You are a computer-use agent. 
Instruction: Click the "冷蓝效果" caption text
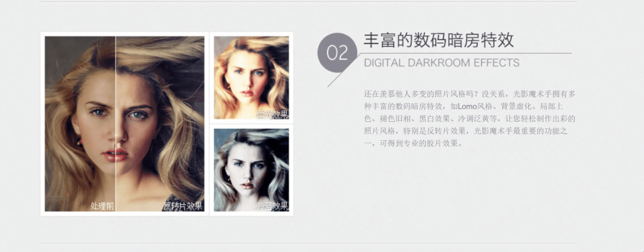point(273,206)
